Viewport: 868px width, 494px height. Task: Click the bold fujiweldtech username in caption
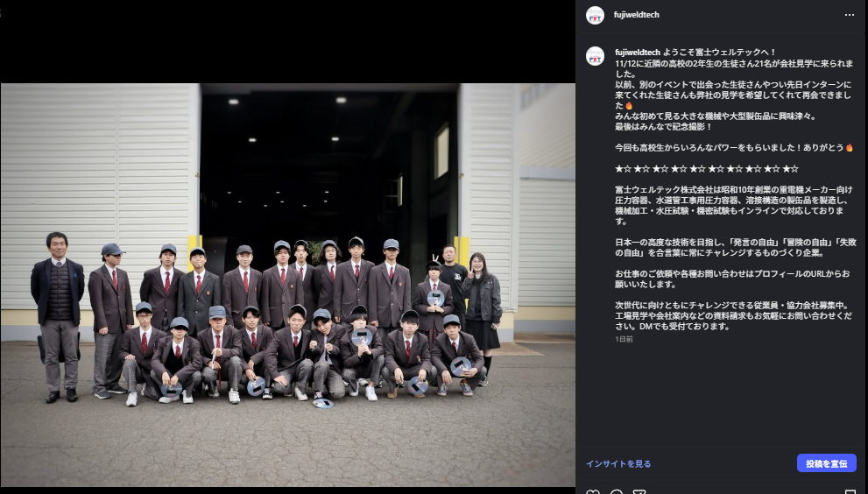point(637,53)
